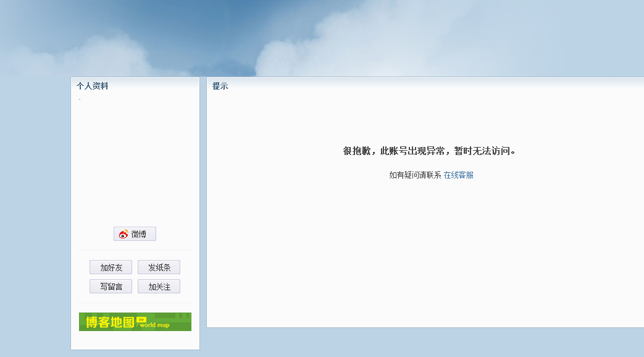Click the small dot below the profile heading
The width and height of the screenshot is (644, 357).
79,98
